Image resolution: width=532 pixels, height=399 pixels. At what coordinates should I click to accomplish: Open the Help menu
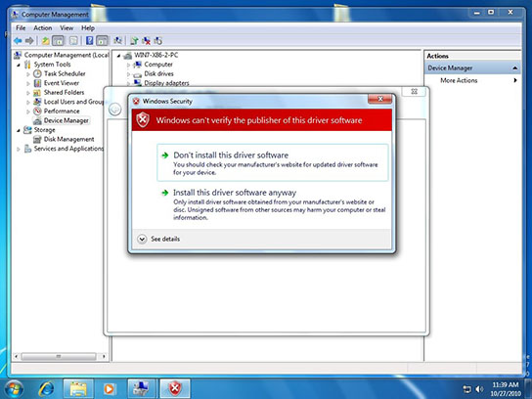pos(88,28)
